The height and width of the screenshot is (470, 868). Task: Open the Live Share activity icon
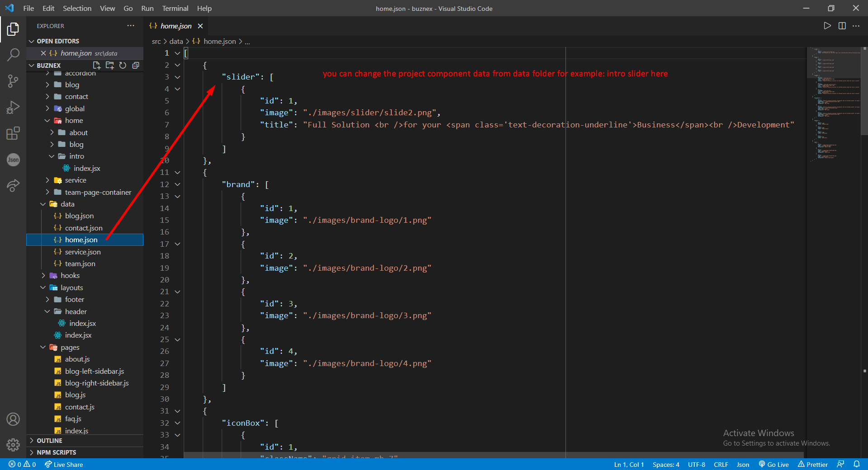[x=13, y=185]
